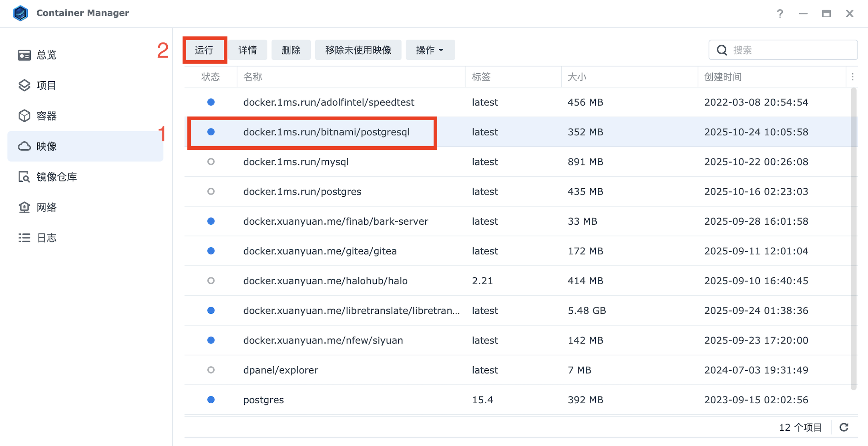
Task: Open the 日志 log list icon
Action: point(24,238)
